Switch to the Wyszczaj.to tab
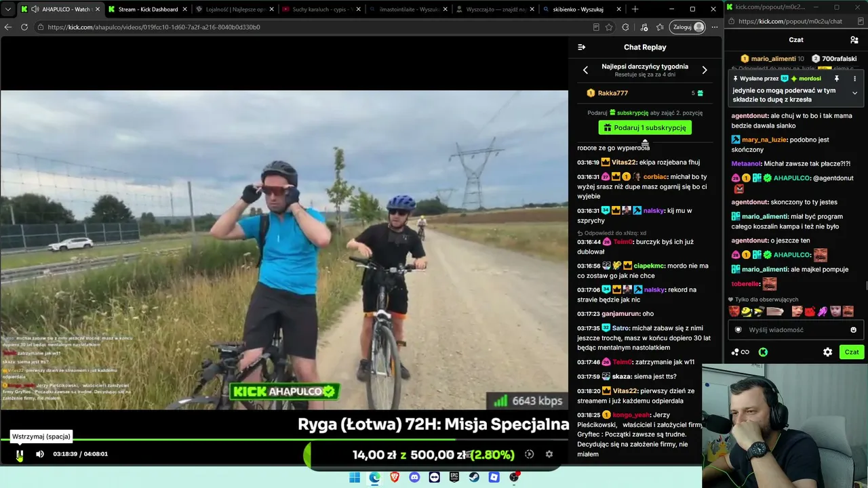The image size is (868, 488). (494, 9)
